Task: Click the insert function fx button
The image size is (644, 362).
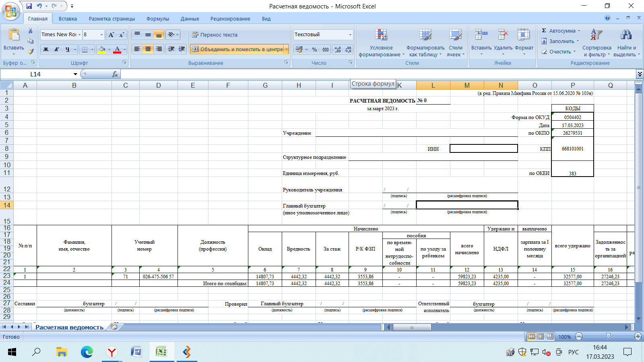Action: [x=115, y=74]
